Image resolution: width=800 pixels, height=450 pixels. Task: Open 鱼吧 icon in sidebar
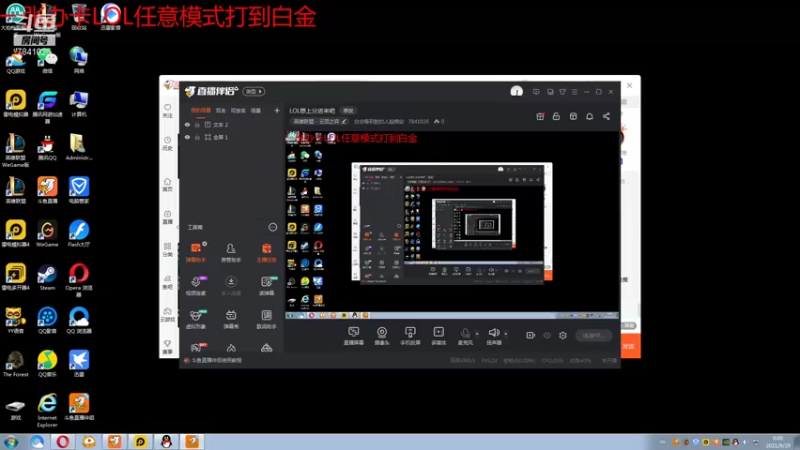click(x=167, y=282)
